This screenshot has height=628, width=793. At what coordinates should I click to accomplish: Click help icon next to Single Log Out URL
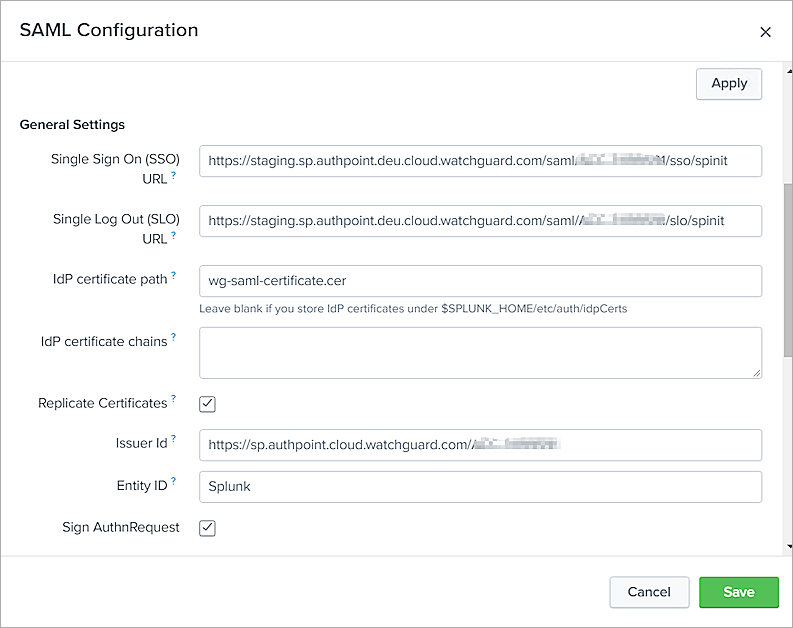coord(174,235)
